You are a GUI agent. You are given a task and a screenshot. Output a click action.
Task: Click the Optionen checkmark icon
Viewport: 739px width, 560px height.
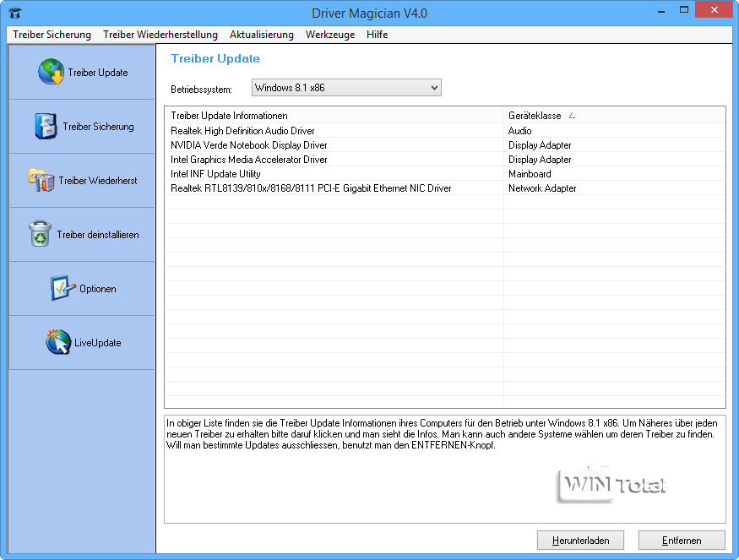click(62, 288)
